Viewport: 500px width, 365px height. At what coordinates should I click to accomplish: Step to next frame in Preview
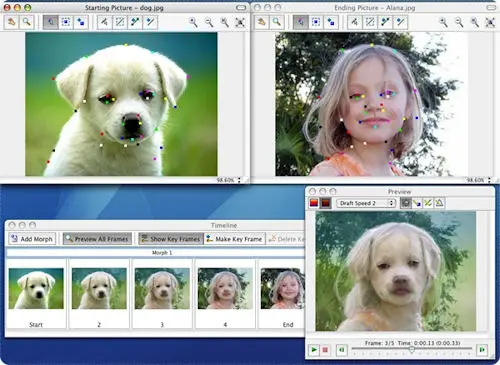pyautogui.click(x=482, y=350)
